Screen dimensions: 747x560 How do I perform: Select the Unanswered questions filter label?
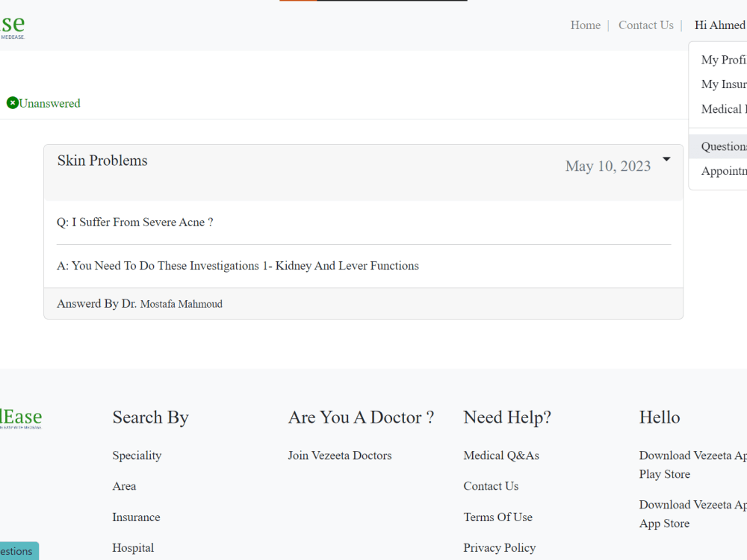click(x=49, y=103)
